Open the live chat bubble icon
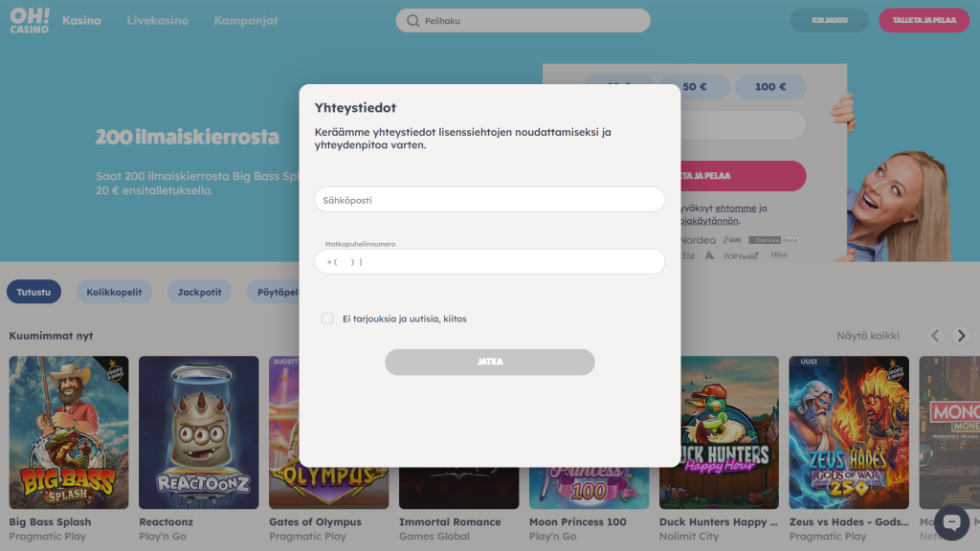980x551 pixels. (951, 522)
